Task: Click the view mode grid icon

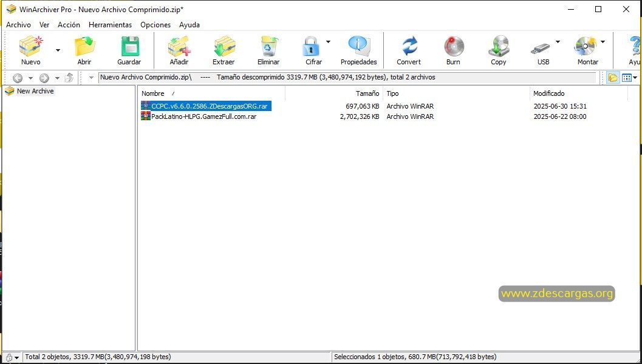Action: (x=626, y=78)
